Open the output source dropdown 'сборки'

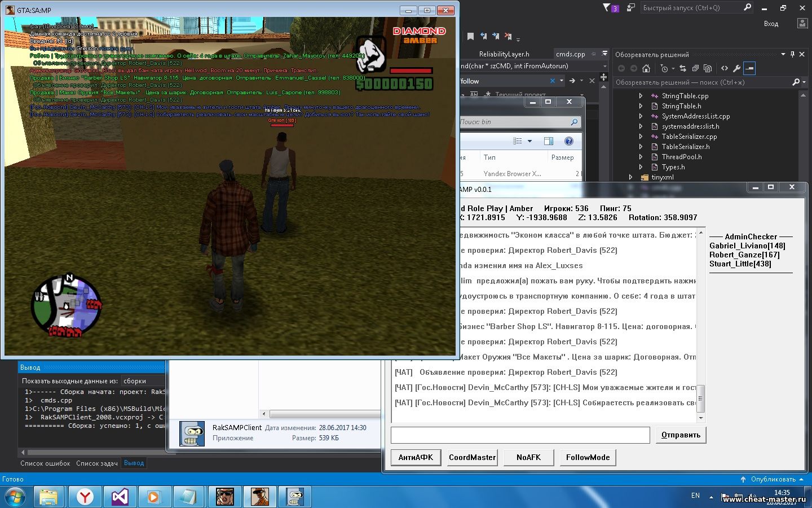143,381
